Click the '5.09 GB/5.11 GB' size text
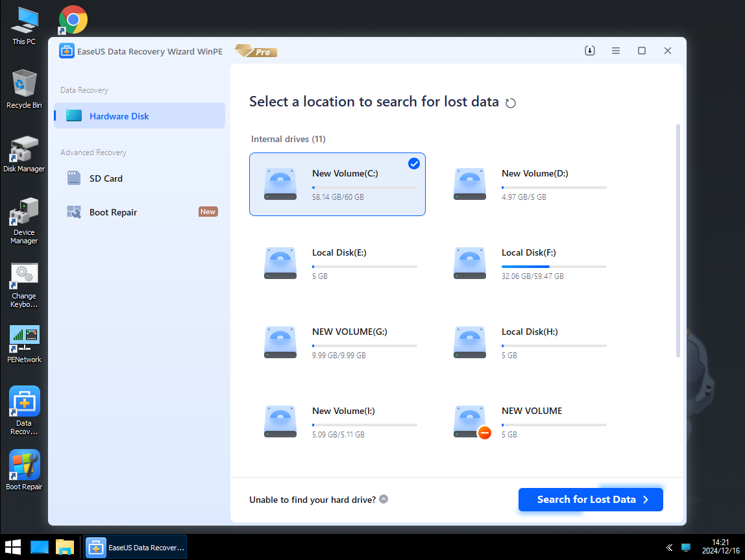The width and height of the screenshot is (745, 560). pyautogui.click(x=338, y=435)
